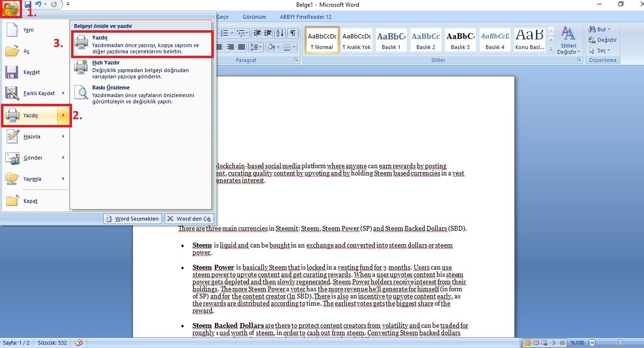Sort text with the A-Z sort icon
The height and width of the screenshot is (348, 644).
click(x=280, y=33)
